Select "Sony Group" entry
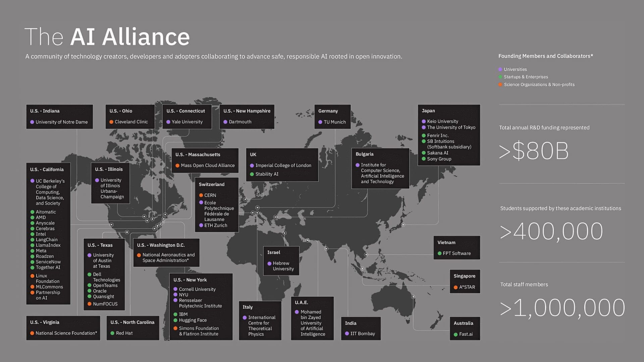This screenshot has height=362, width=644. click(439, 159)
